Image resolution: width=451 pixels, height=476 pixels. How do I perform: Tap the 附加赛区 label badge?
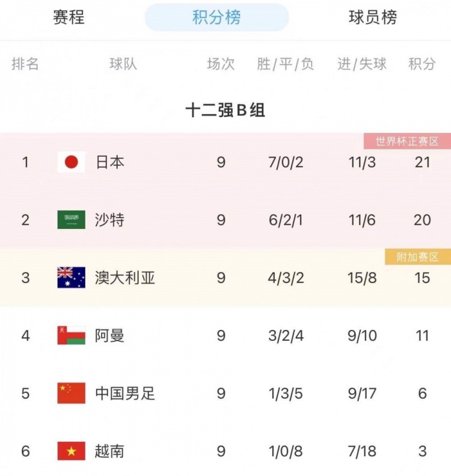(x=418, y=257)
